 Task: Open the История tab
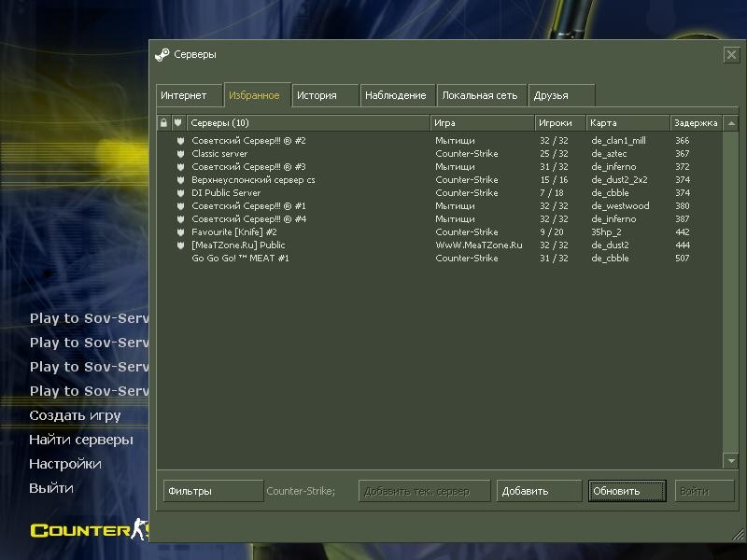(325, 95)
